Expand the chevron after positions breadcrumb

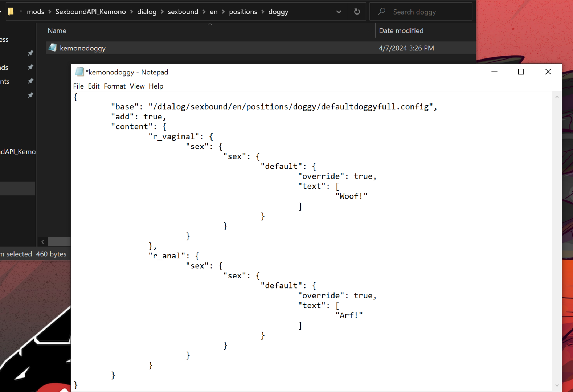(263, 12)
